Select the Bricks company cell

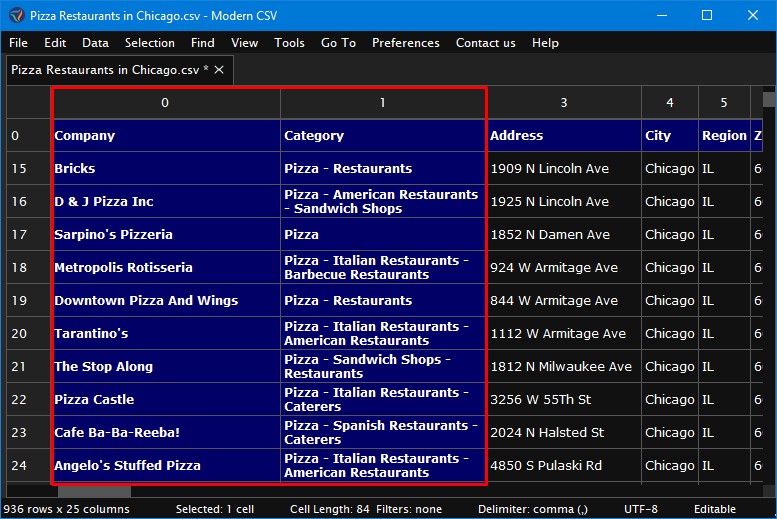point(166,169)
